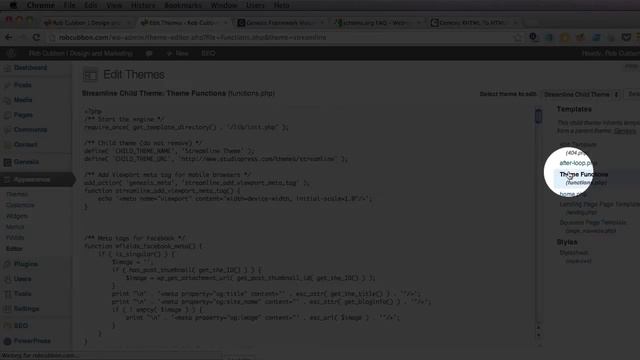640x360 pixels.
Task: Click the browser reload icon
Action: [36, 37]
